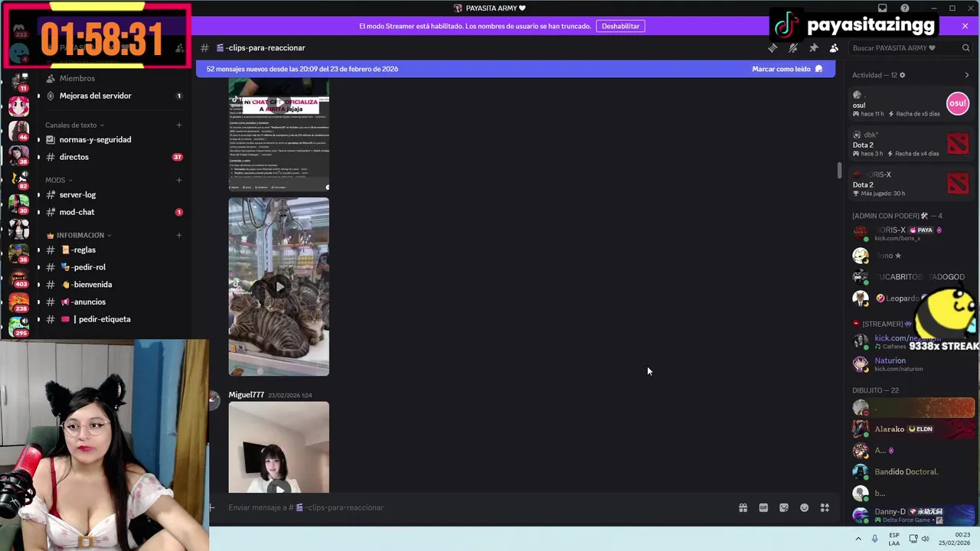Screen dimensions: 980x551
Task: Open the inbox icon in the title bar
Action: tap(882, 8)
